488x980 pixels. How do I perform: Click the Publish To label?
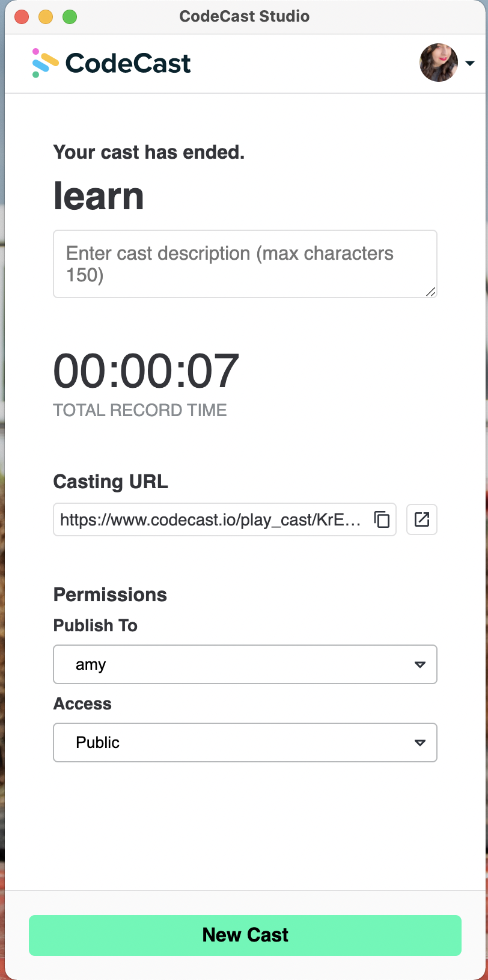tap(96, 625)
